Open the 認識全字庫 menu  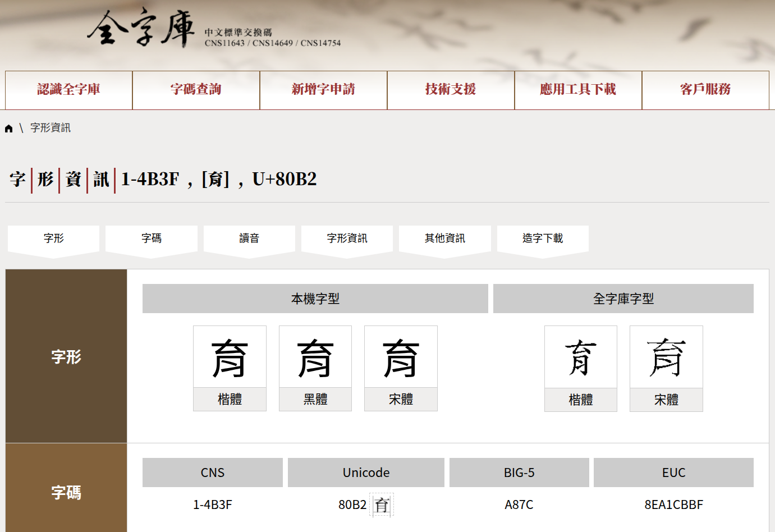69,90
